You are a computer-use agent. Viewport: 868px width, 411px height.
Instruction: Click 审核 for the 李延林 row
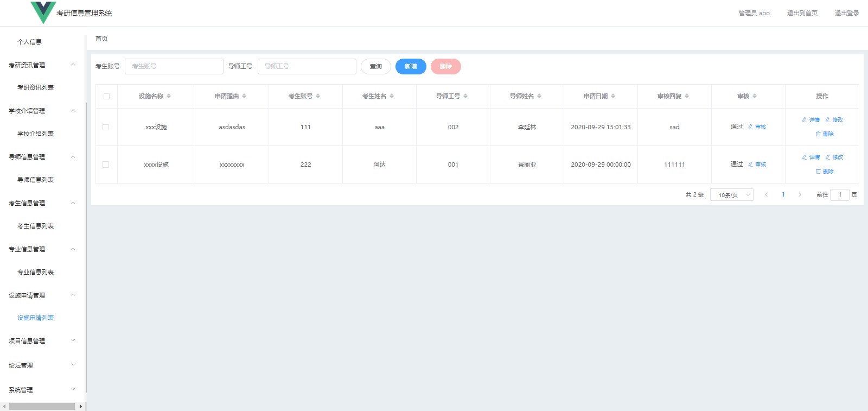coord(757,127)
